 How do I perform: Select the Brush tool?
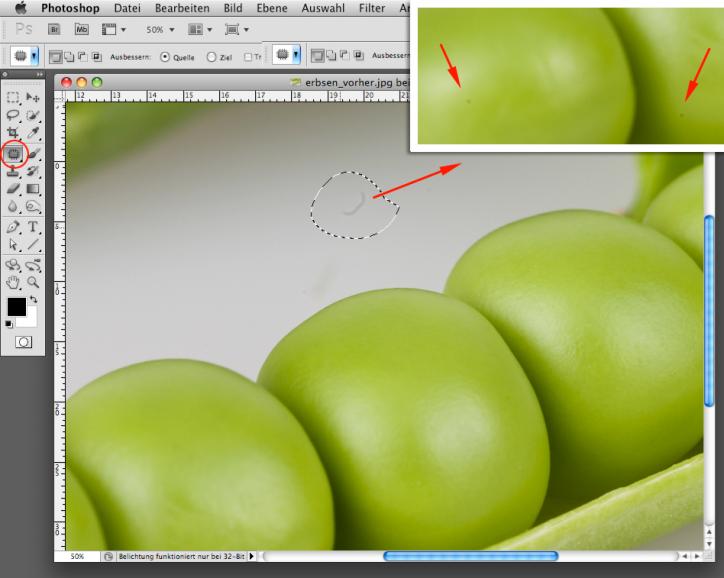pyautogui.click(x=33, y=153)
